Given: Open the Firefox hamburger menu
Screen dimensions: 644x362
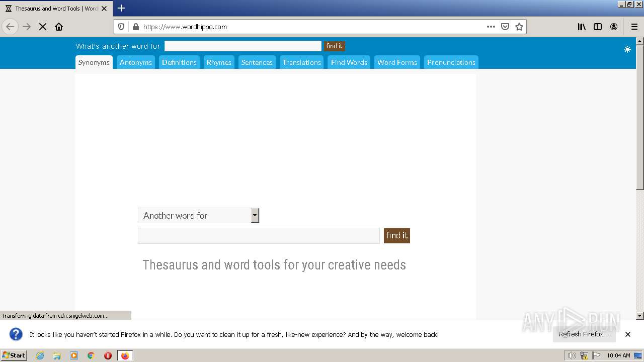Looking at the screenshot, I should [634, 27].
